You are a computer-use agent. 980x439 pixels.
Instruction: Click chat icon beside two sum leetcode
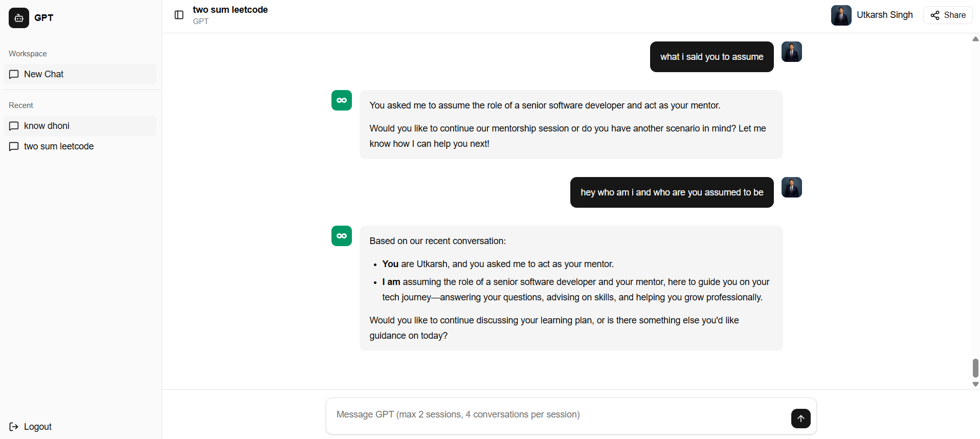(x=14, y=146)
